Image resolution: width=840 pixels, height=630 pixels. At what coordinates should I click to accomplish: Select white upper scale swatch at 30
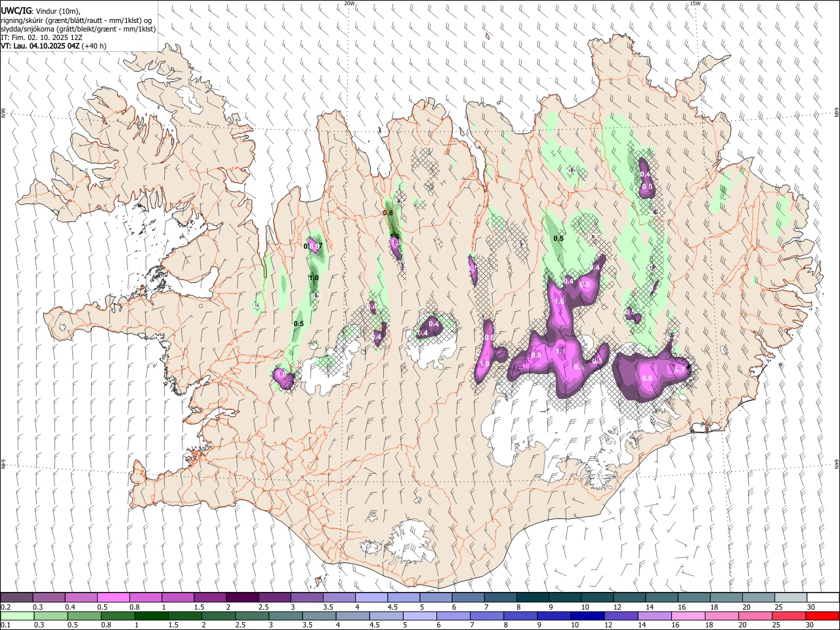click(822, 597)
